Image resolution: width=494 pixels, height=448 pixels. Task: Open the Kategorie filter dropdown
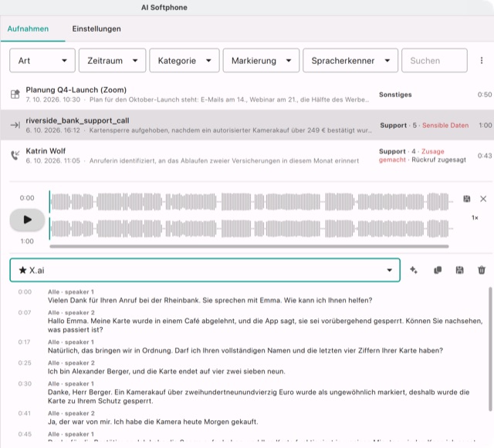[184, 60]
